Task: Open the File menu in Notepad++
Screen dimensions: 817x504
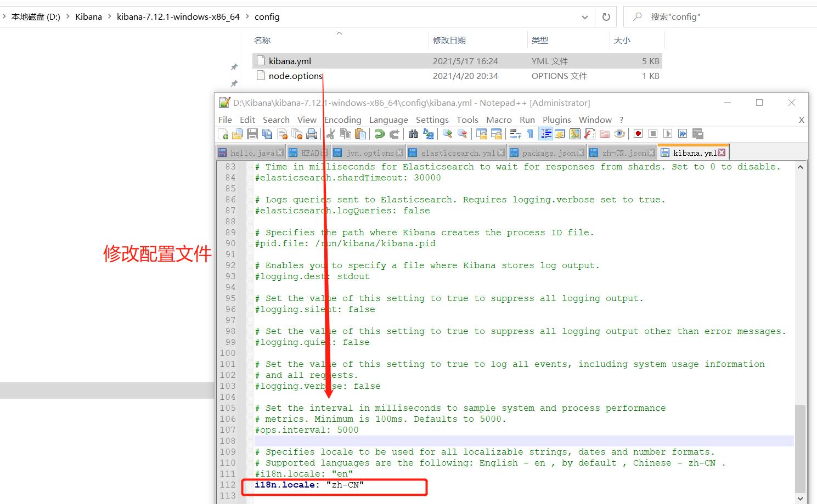Action: pos(225,120)
